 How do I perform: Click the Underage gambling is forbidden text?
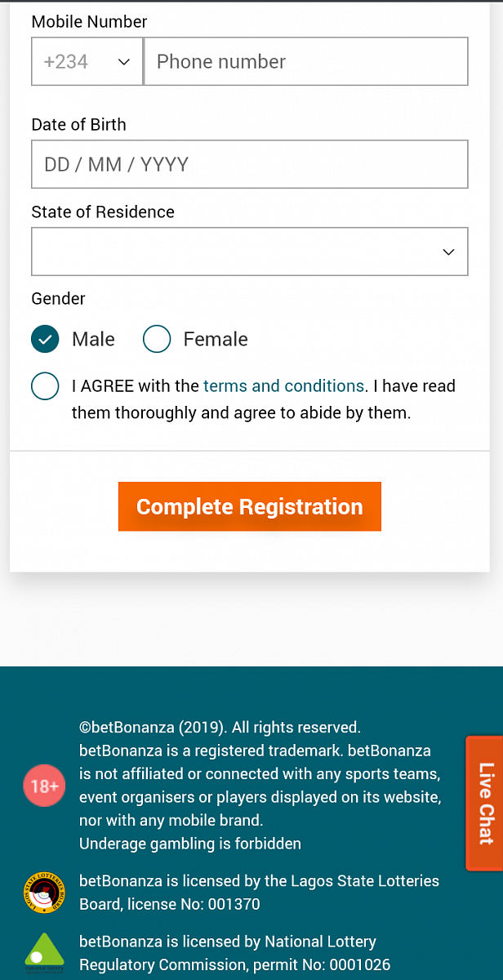click(x=189, y=844)
